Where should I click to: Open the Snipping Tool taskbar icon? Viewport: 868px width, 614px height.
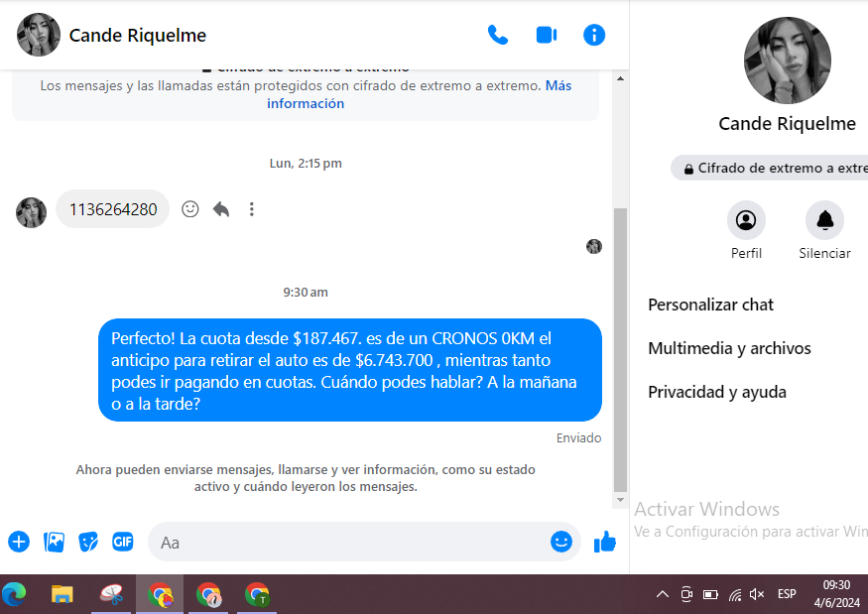pos(111,594)
